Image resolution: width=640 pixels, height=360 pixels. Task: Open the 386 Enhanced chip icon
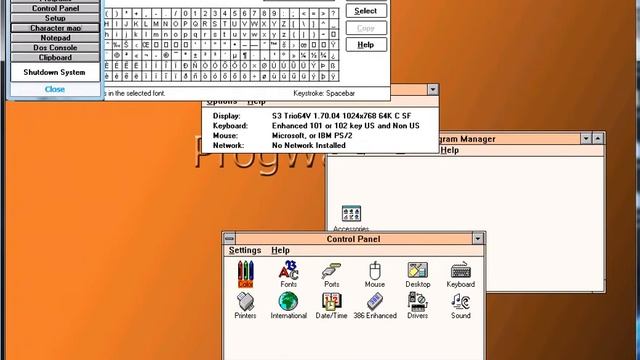[x=375, y=305]
